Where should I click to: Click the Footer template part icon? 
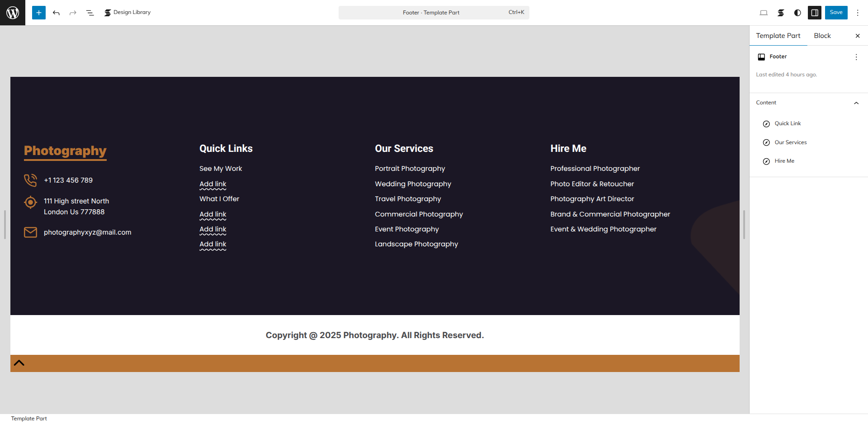pyautogui.click(x=761, y=57)
